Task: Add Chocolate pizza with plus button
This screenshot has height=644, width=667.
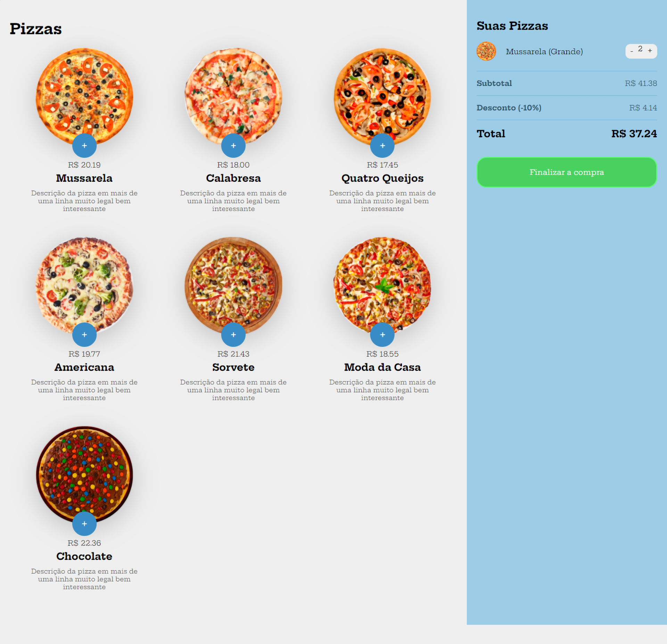Action: tap(84, 524)
